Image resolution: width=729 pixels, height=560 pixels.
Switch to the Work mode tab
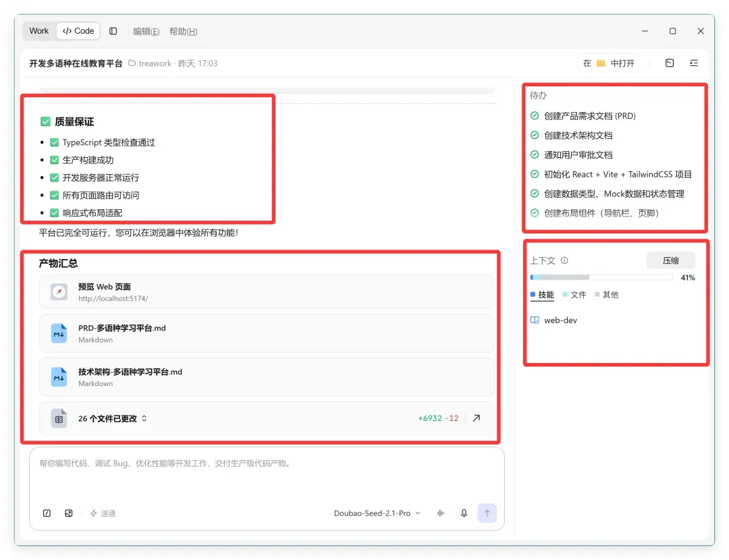[x=38, y=31]
